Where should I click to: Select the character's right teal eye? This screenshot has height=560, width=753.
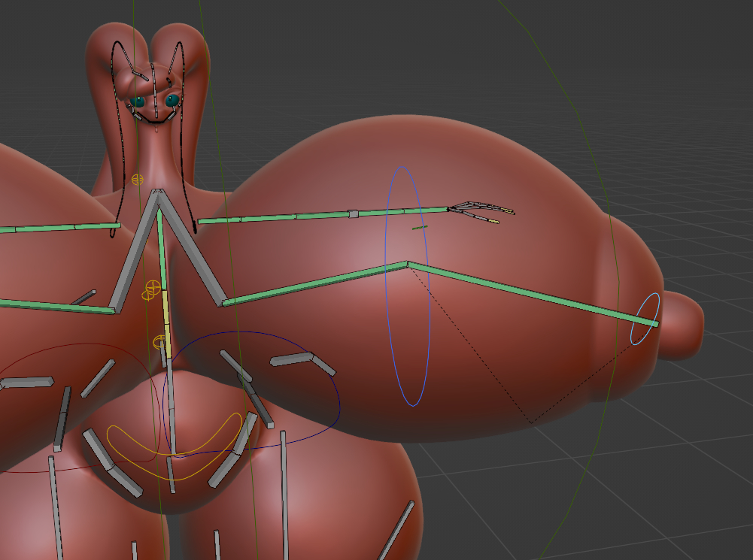(172, 100)
